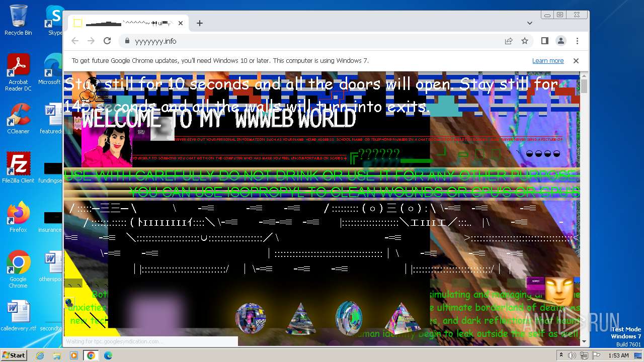Minimize the Chrome window
The width and height of the screenshot is (644, 362).
click(x=548, y=15)
